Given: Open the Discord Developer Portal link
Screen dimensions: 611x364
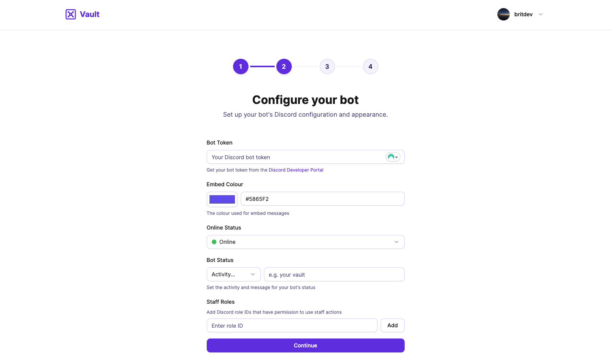Looking at the screenshot, I should tap(296, 170).
